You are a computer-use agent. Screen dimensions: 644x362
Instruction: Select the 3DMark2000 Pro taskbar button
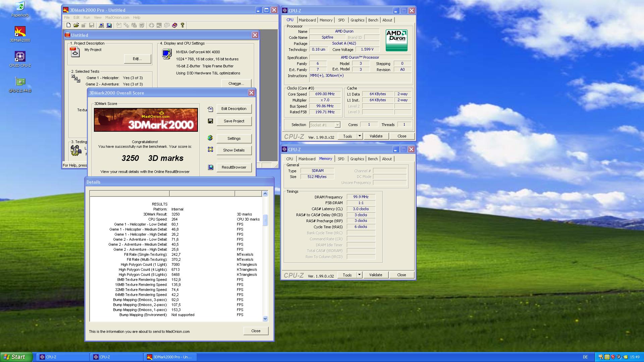point(170,357)
